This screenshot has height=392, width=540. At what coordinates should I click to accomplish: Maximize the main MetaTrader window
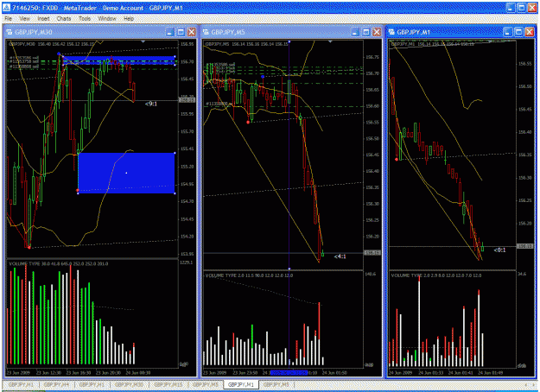[521, 8]
